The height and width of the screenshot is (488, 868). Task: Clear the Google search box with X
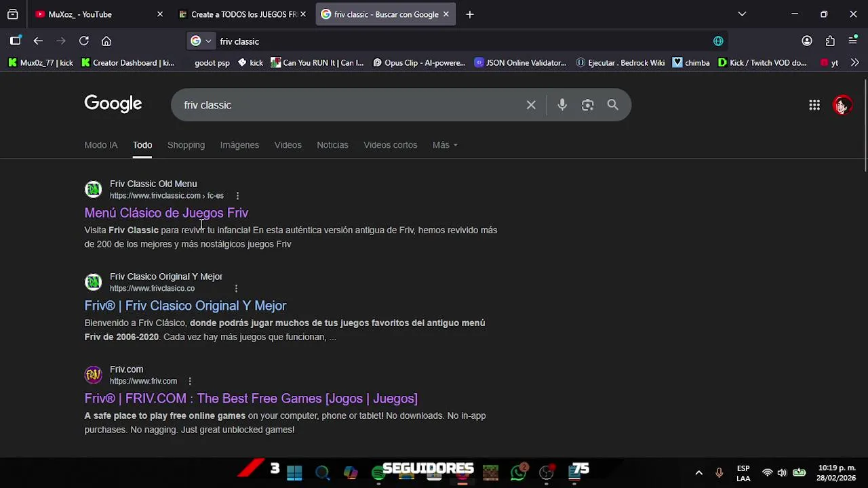pyautogui.click(x=531, y=105)
